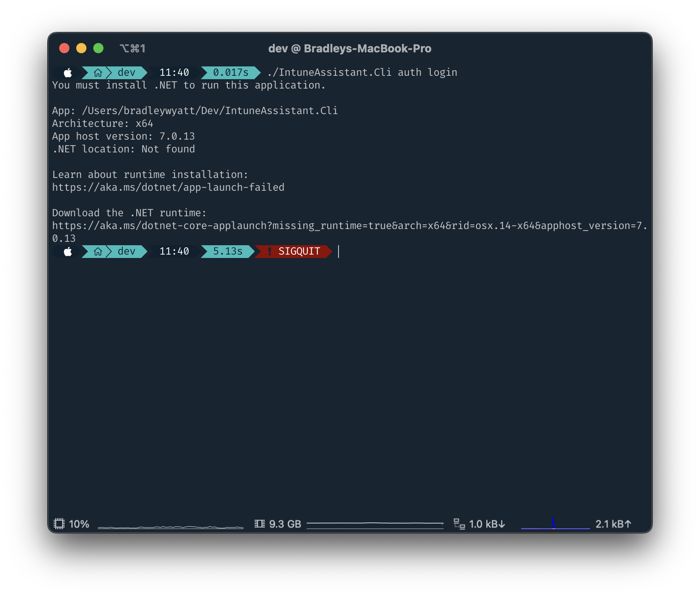Click the 2.1 kB upload rate
This screenshot has width=700, height=596.
(x=613, y=524)
